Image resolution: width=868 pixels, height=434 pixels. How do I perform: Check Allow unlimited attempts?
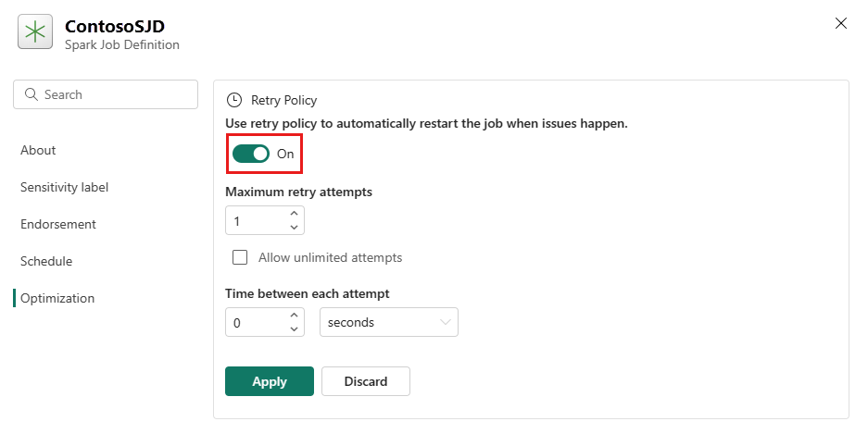[240, 257]
